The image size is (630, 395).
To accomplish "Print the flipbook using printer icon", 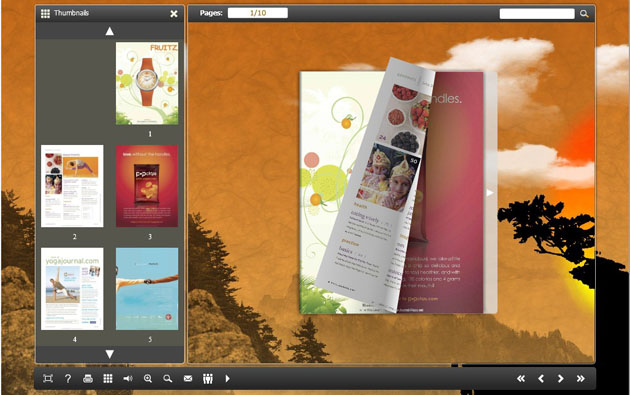I will [88, 379].
